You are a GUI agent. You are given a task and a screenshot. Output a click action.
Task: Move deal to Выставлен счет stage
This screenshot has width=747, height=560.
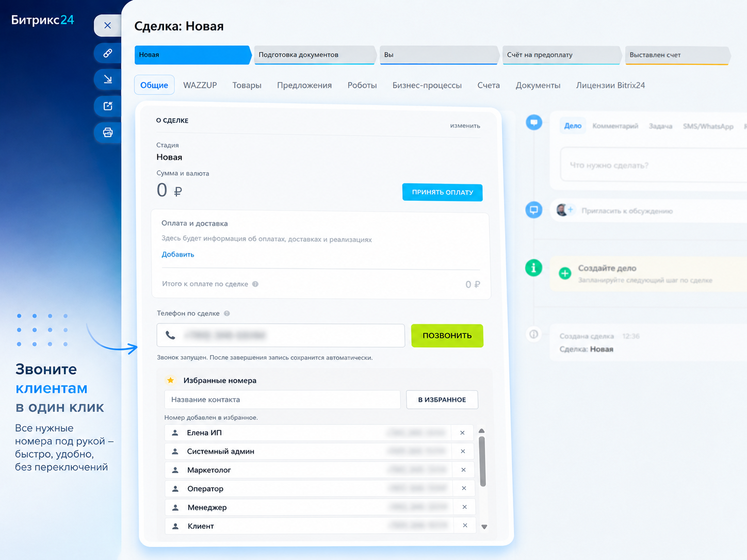point(677,55)
